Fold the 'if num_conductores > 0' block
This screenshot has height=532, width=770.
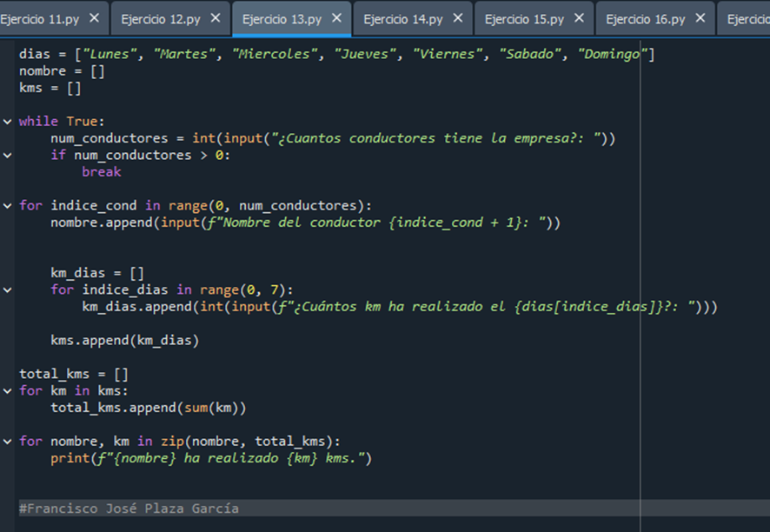[x=8, y=156]
